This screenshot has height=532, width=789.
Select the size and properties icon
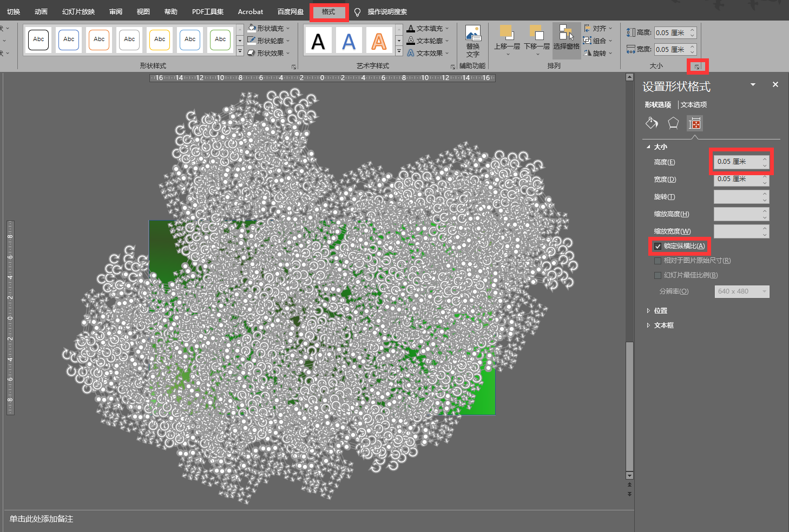[695, 124]
